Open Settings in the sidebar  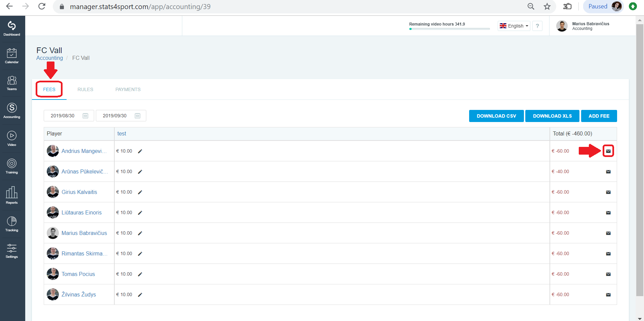(12, 251)
